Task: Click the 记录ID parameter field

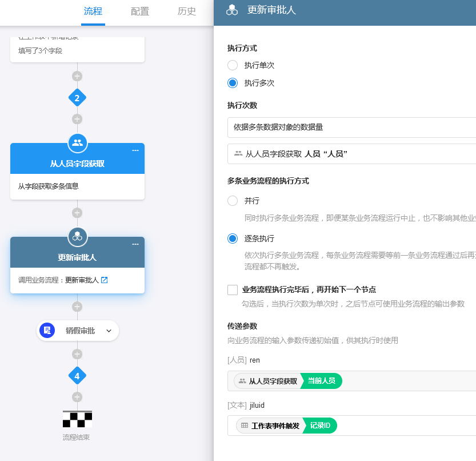Action: click(x=319, y=426)
